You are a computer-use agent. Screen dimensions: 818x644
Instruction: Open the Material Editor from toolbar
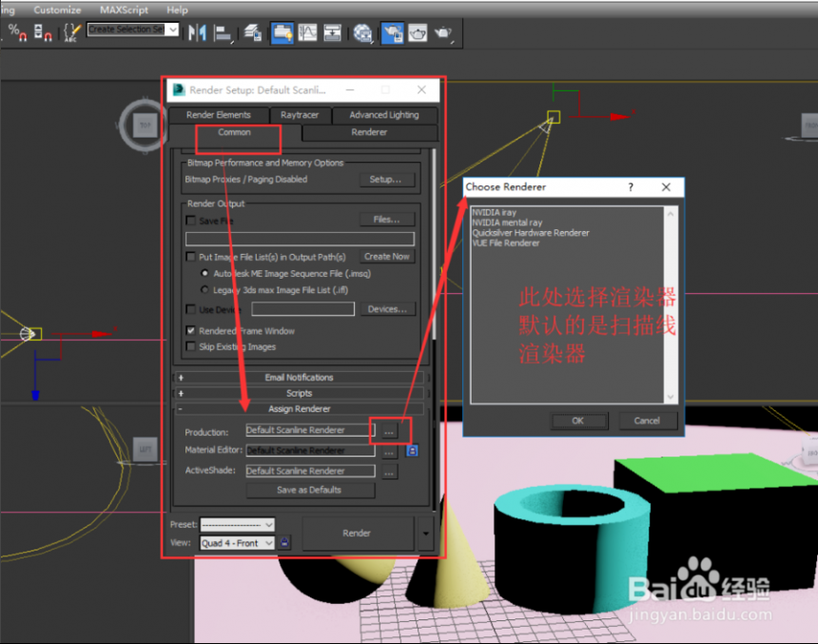362,33
